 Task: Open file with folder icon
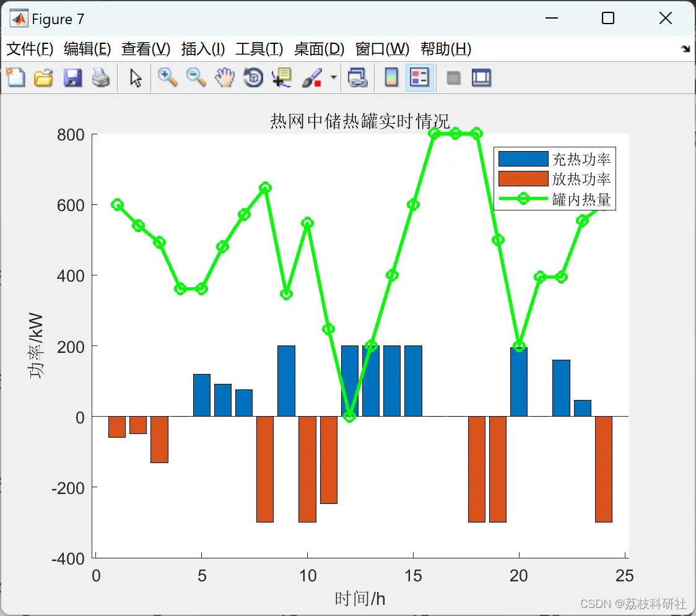click(43, 77)
